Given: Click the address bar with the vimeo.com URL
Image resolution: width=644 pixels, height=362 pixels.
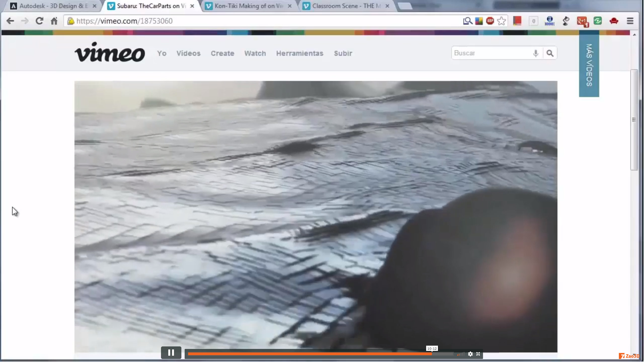Looking at the screenshot, I should 262,21.
